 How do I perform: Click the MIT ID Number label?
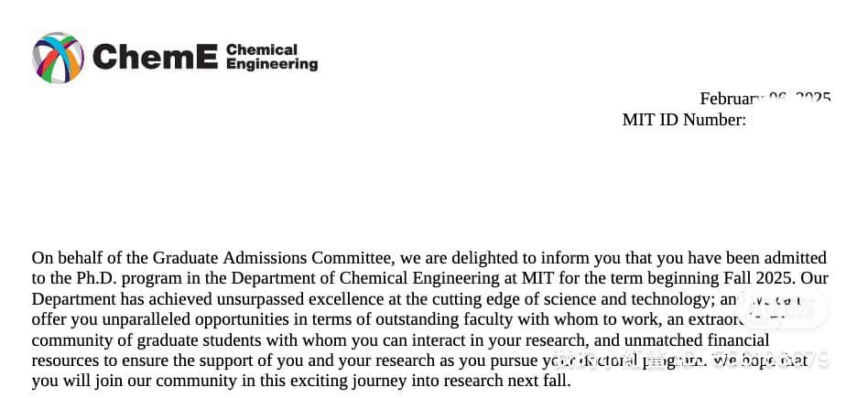coord(683,120)
